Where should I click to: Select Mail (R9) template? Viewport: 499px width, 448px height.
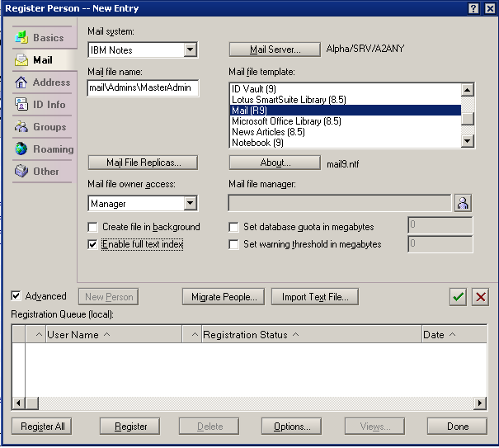pyautogui.click(x=345, y=111)
